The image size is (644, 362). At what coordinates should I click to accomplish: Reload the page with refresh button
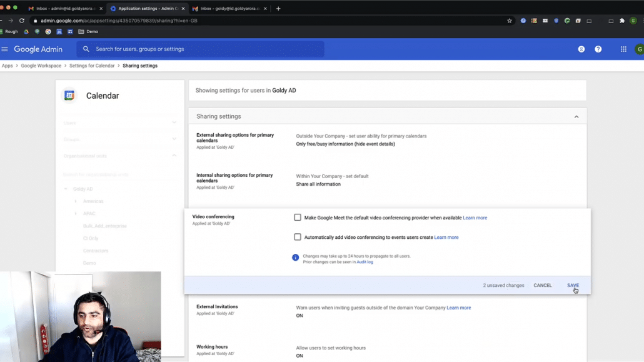pyautogui.click(x=22, y=21)
